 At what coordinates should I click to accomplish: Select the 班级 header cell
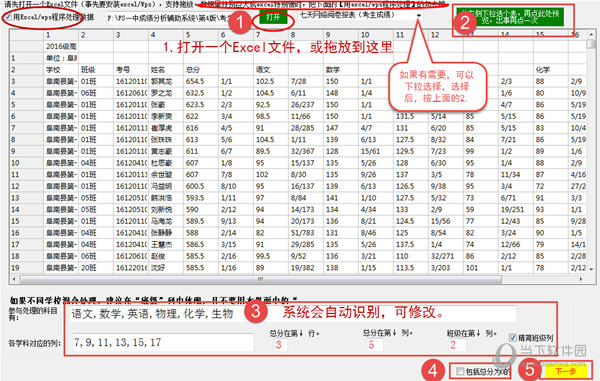point(96,70)
